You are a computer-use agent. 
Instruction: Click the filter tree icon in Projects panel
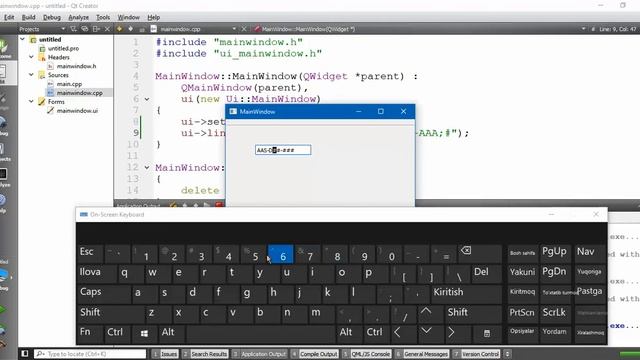click(73, 29)
